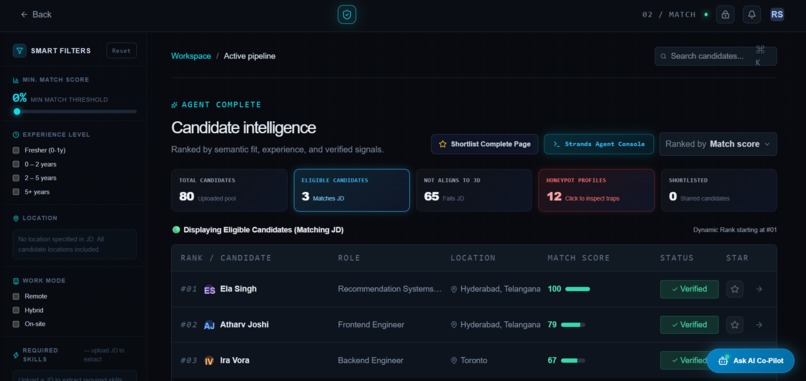
Task: Open the RS user avatar
Action: [x=777, y=14]
